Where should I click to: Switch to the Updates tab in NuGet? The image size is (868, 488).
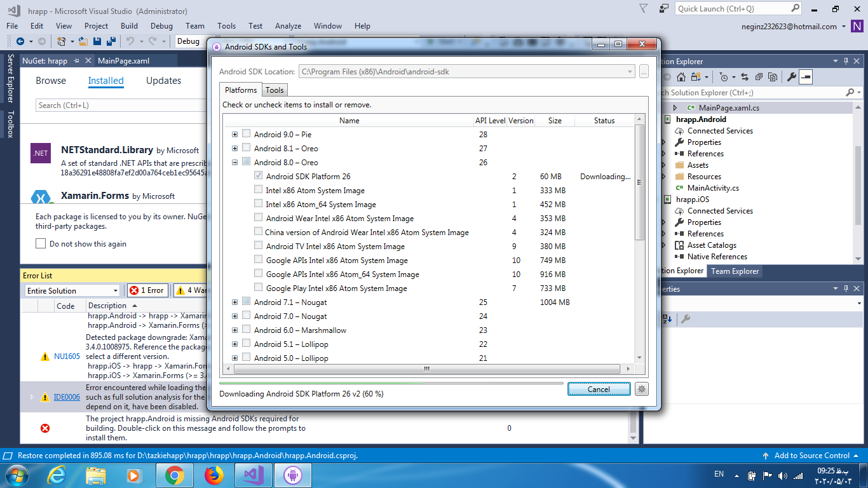click(164, 81)
